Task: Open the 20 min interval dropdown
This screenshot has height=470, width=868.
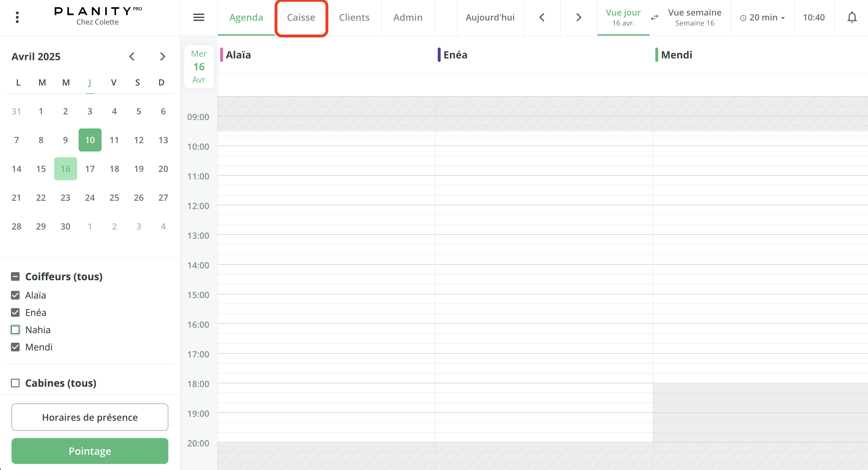Action: [x=762, y=18]
